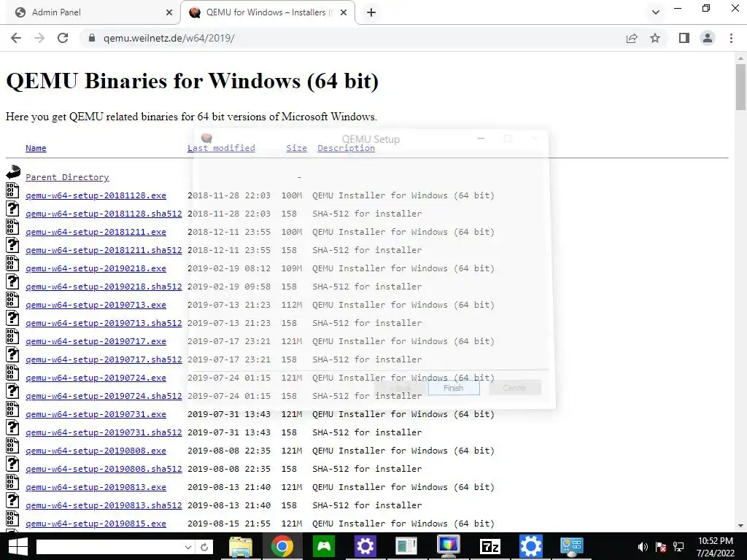Go back with the browser back arrow
The image size is (747, 560).
[16, 38]
